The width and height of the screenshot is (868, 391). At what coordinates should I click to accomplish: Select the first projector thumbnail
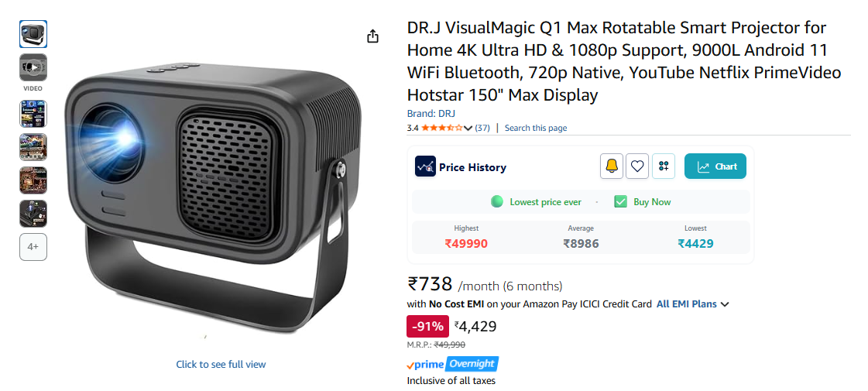[x=33, y=34]
